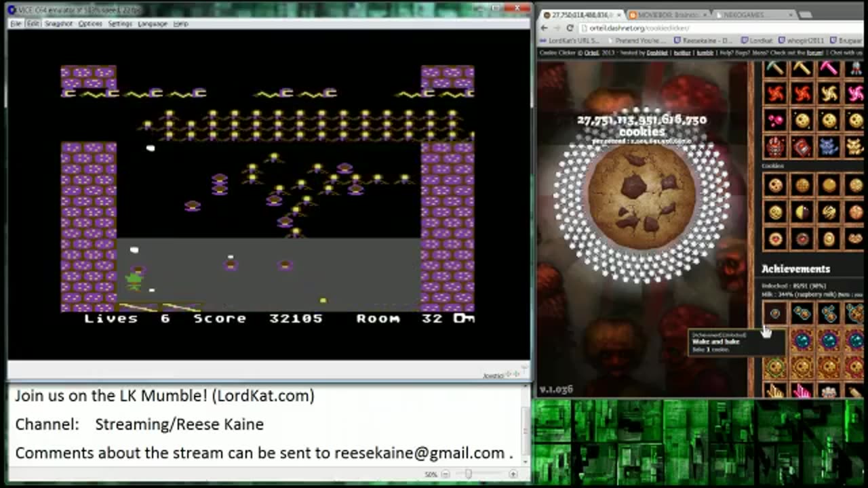
Task: Click the Score 32105 text in game
Action: [258, 318]
